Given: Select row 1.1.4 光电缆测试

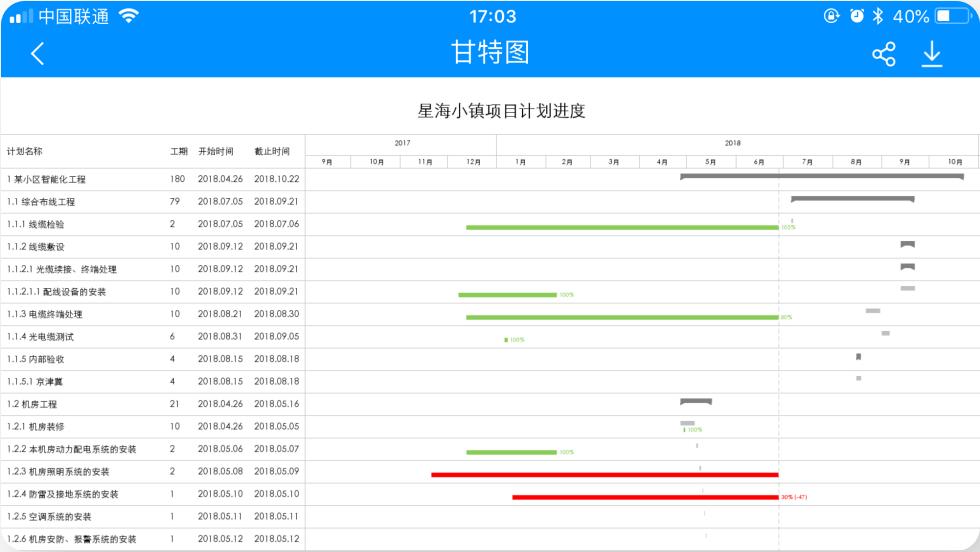Looking at the screenshot, I should pos(490,337).
